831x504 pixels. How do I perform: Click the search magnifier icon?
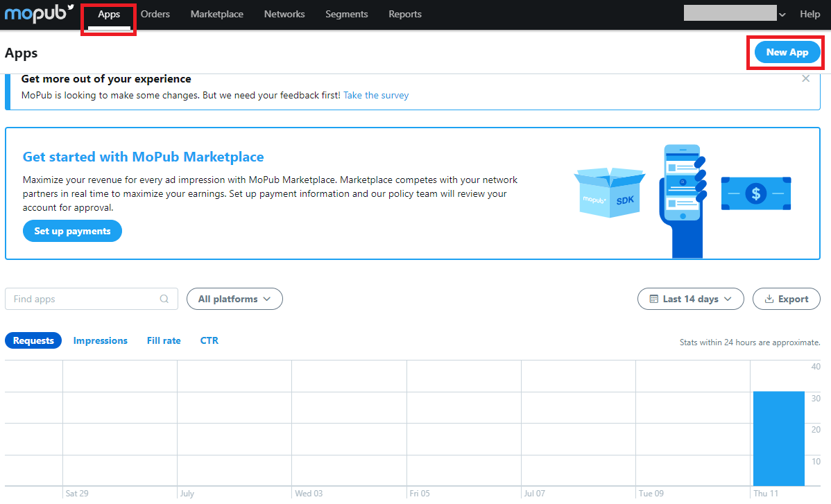click(x=164, y=299)
